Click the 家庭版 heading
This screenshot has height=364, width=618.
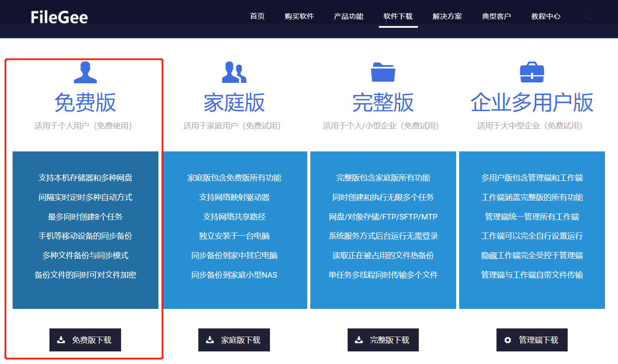coord(234,103)
